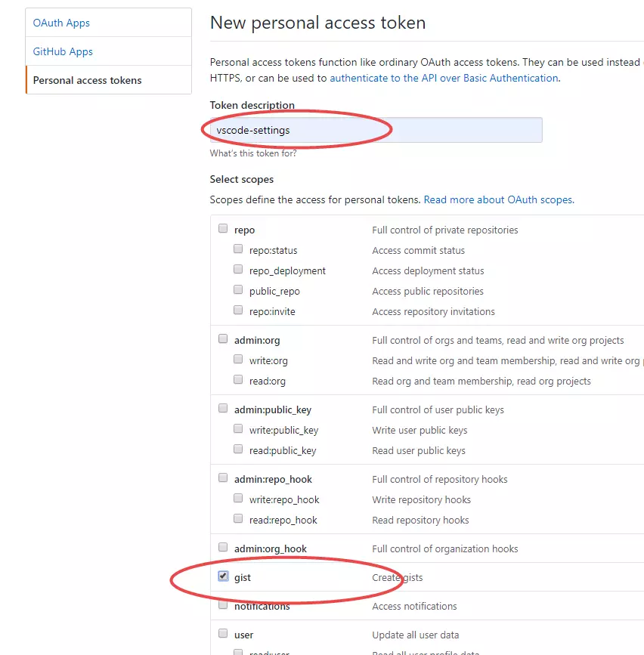
Task: Enable the repo_deployment scope
Action: click(238, 268)
